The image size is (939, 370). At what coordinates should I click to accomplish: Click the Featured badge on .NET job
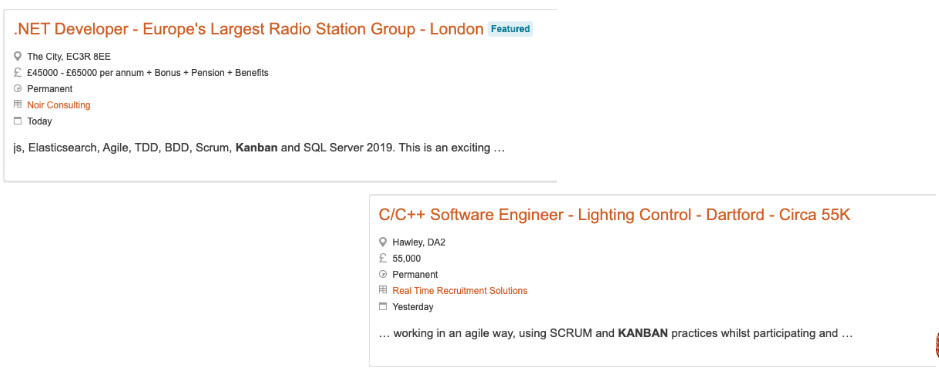[510, 29]
